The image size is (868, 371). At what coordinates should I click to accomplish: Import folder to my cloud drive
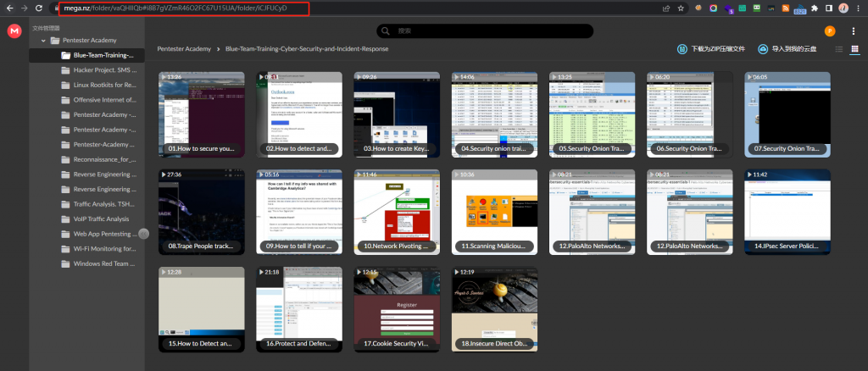coord(787,48)
